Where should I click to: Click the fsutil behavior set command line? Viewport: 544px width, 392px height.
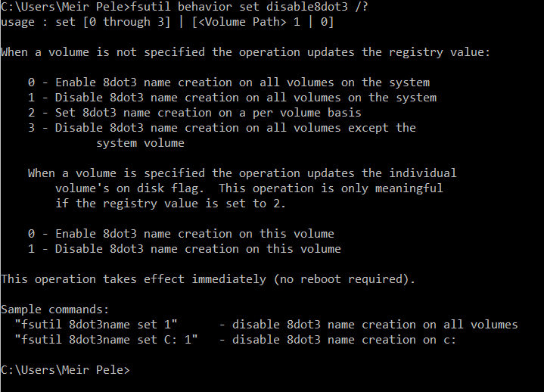pos(184,7)
